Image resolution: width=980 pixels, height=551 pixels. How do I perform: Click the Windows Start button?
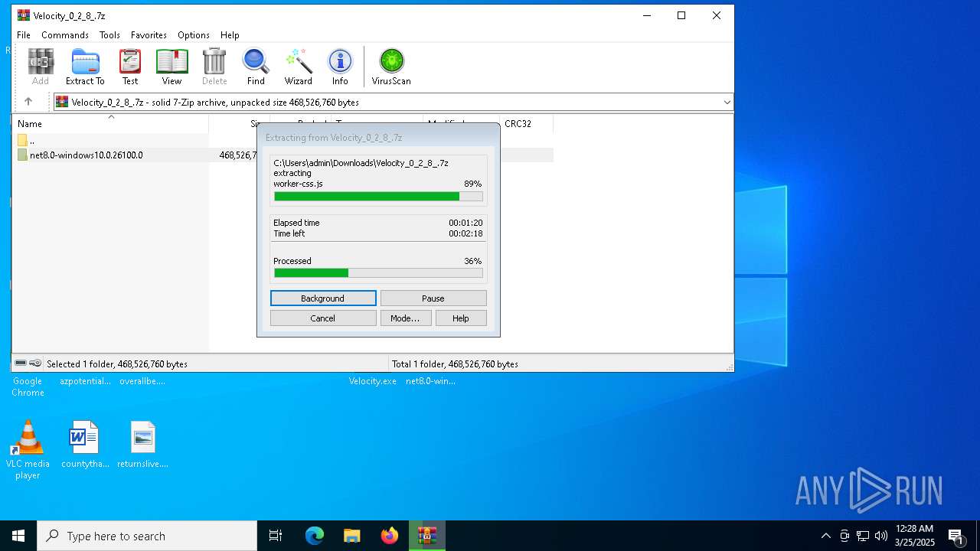(18, 536)
